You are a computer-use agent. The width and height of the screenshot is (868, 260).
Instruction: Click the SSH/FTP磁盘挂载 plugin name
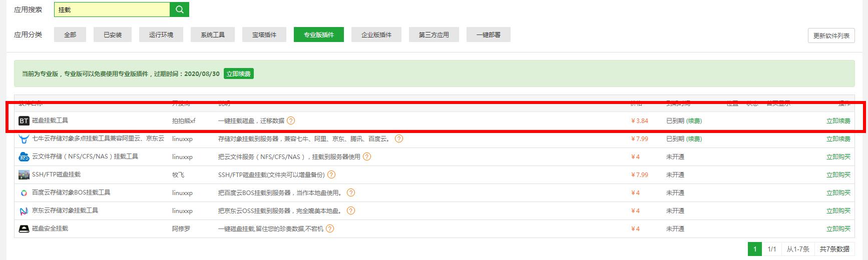click(x=56, y=174)
